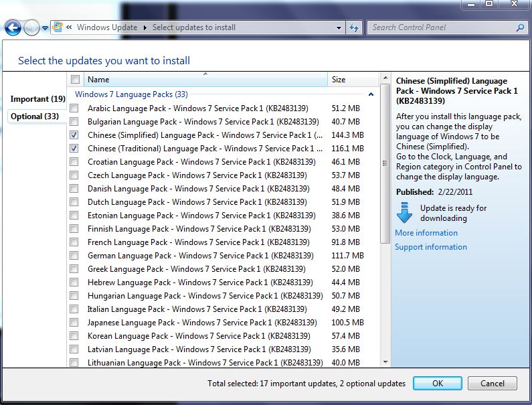Expand the address bar history dropdown
Viewport: 532px width, 405px height.
tap(339, 28)
